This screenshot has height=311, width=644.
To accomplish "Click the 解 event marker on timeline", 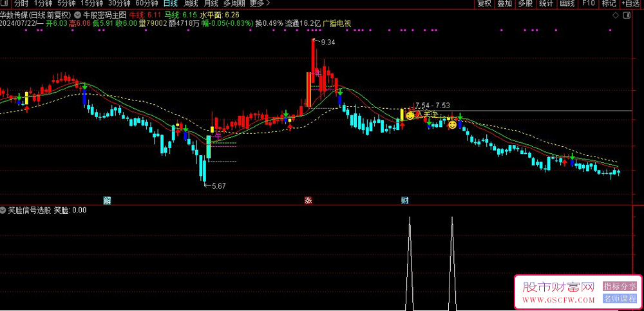I will pyautogui.click(x=107, y=200).
